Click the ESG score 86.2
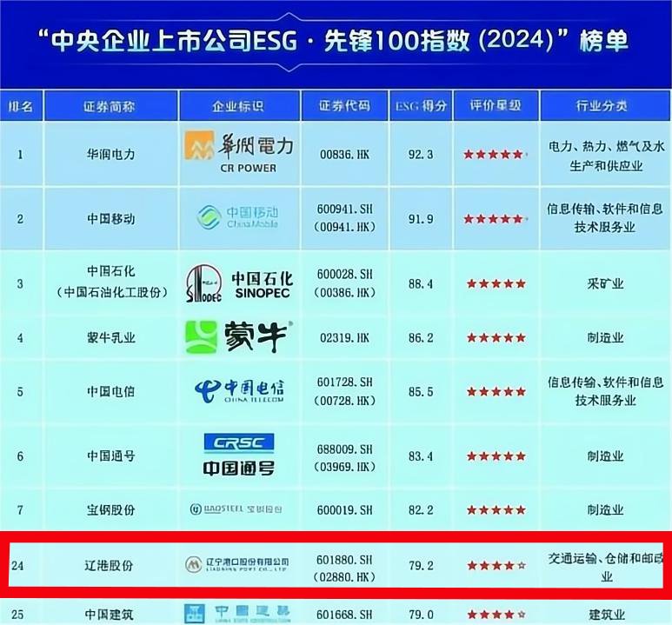Screen dimensions: 672x625 pos(421,338)
